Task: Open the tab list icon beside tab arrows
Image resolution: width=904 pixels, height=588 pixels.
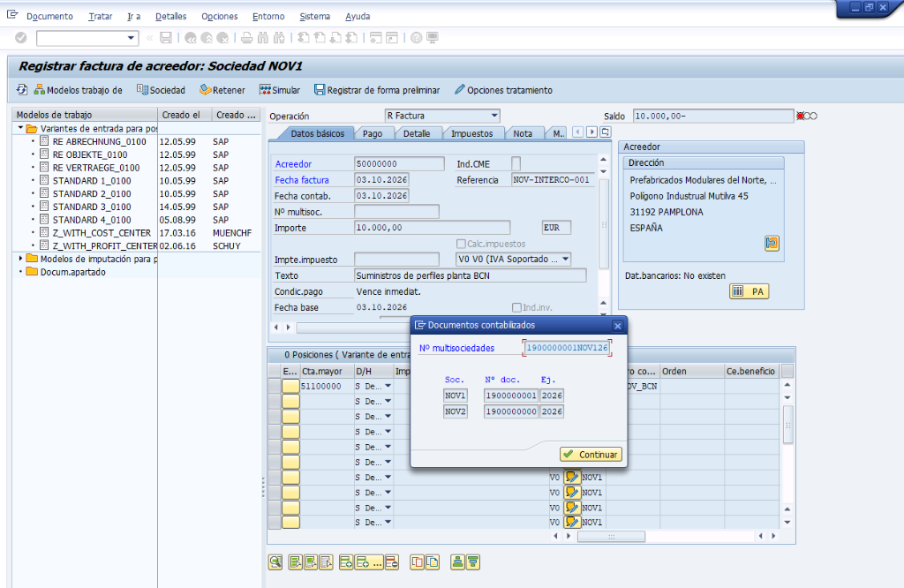Action: tap(606, 132)
